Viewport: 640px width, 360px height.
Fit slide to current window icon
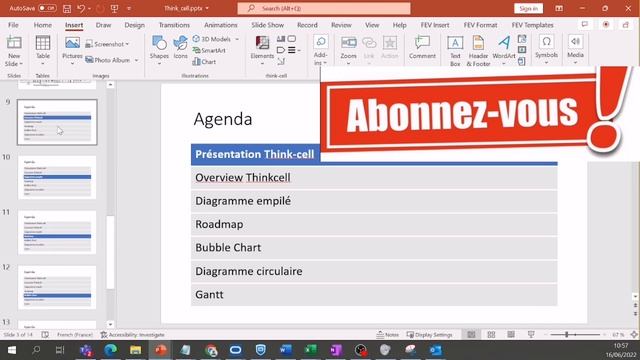tap(633, 335)
